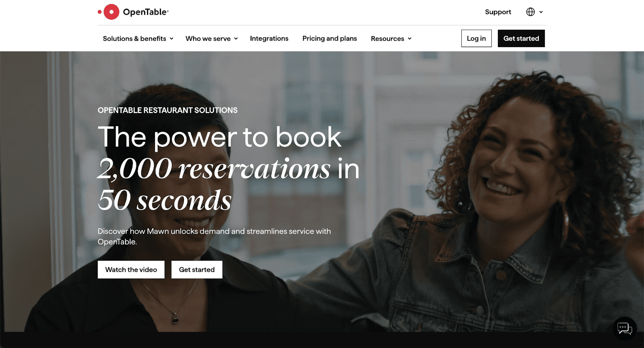
Task: Click the white Get started hero button
Action: pos(197,269)
